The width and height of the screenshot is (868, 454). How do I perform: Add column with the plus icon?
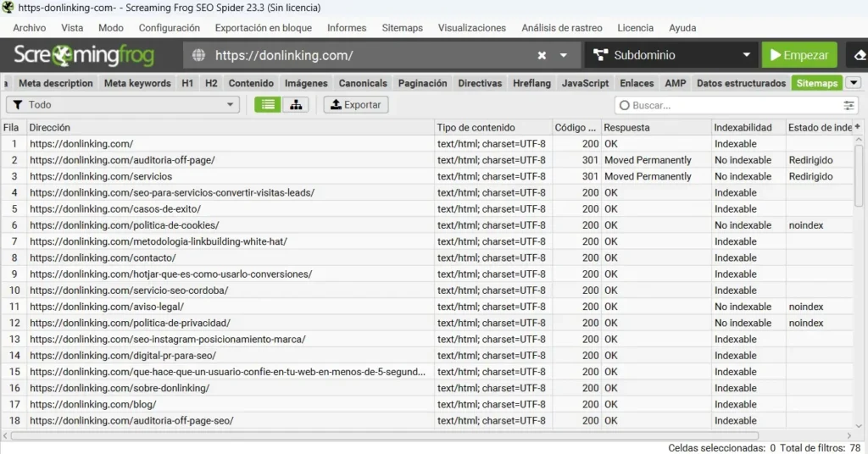pos(858,127)
